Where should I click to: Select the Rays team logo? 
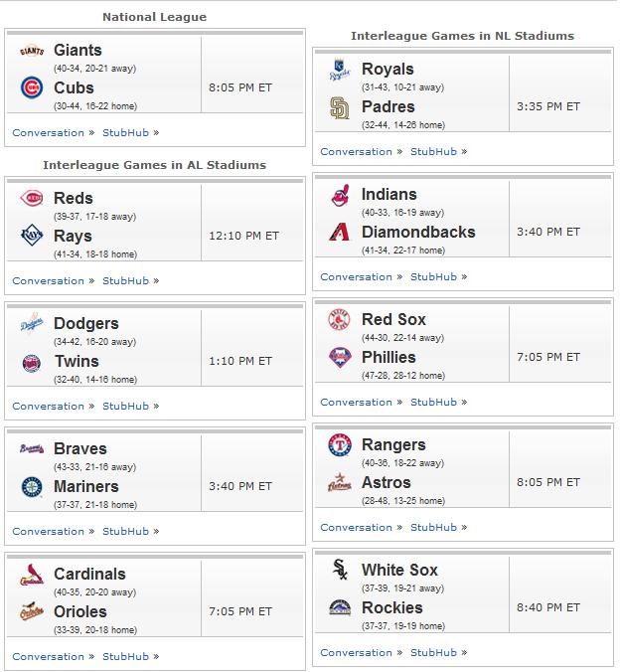pos(32,236)
